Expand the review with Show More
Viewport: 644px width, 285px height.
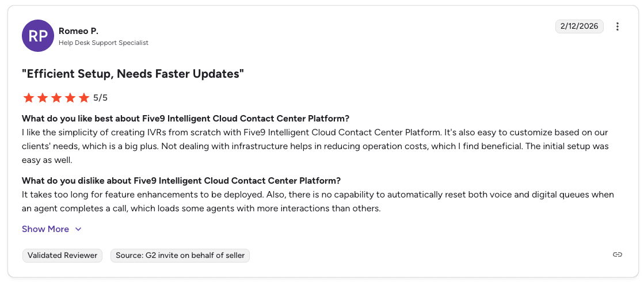coord(45,229)
